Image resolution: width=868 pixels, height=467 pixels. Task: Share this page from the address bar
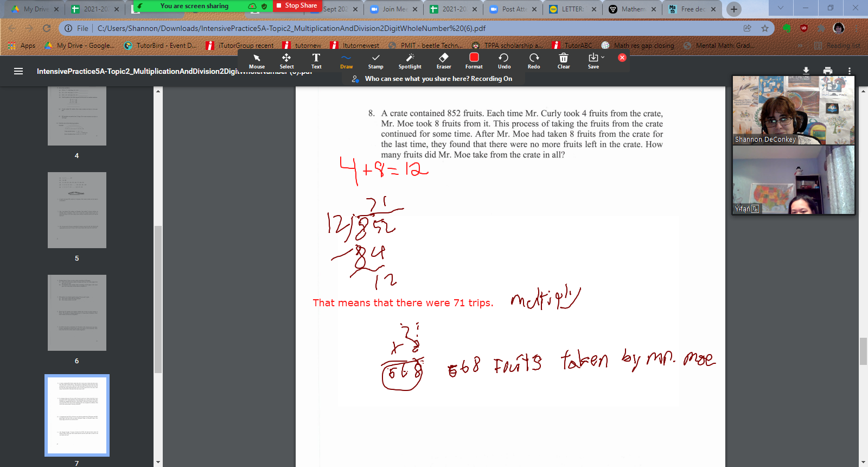[748, 28]
